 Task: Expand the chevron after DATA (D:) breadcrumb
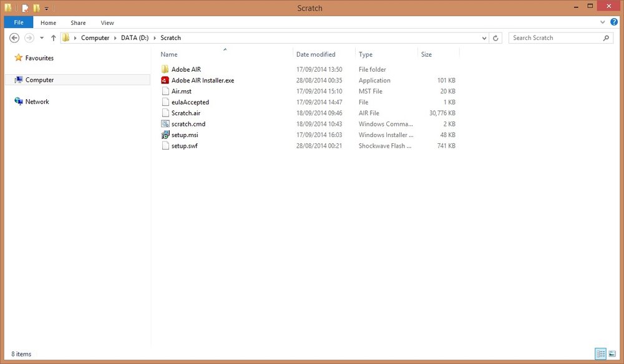[x=154, y=38]
